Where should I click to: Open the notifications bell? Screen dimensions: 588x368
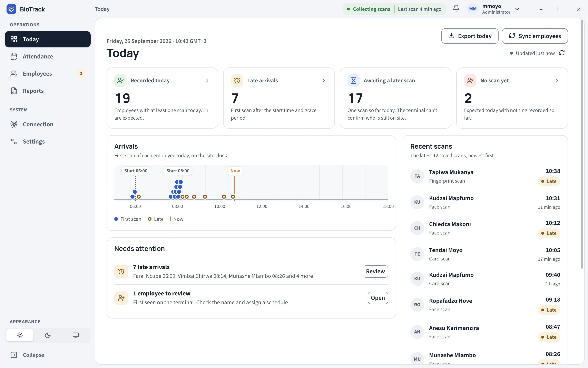click(456, 9)
